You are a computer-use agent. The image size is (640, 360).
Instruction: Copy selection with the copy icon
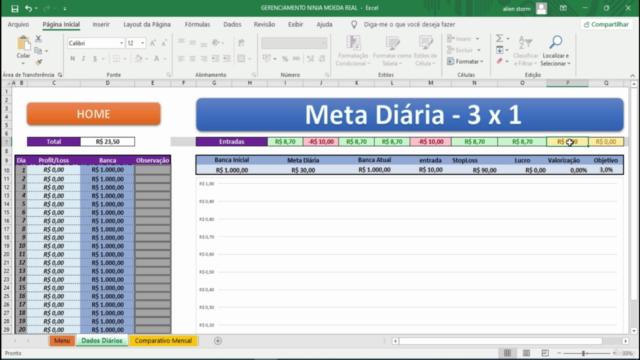pyautogui.click(x=38, y=51)
